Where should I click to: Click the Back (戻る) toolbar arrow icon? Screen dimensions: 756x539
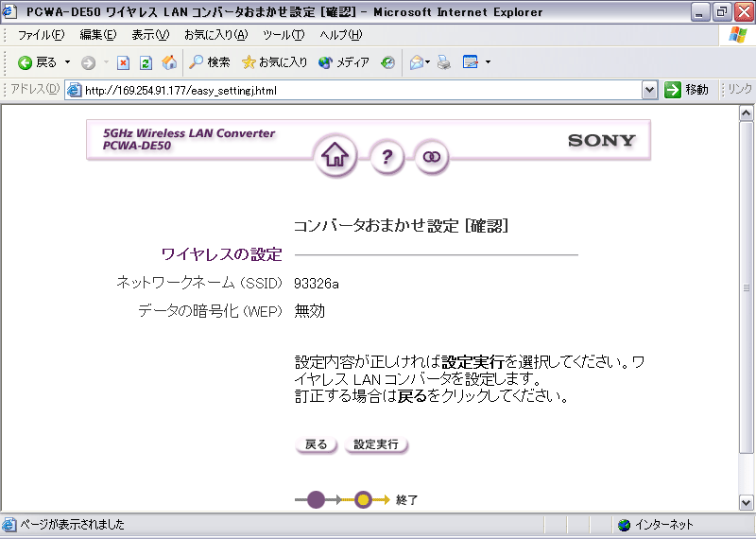pyautogui.click(x=25, y=62)
